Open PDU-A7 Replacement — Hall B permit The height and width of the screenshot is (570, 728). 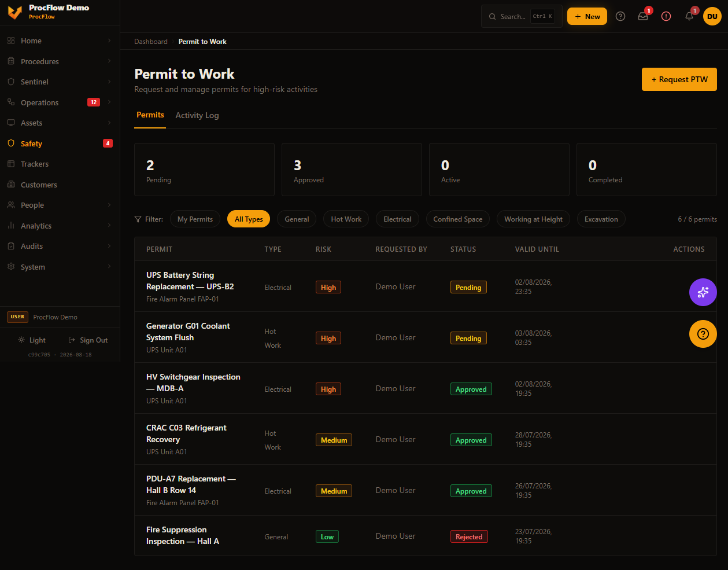[x=425, y=490]
